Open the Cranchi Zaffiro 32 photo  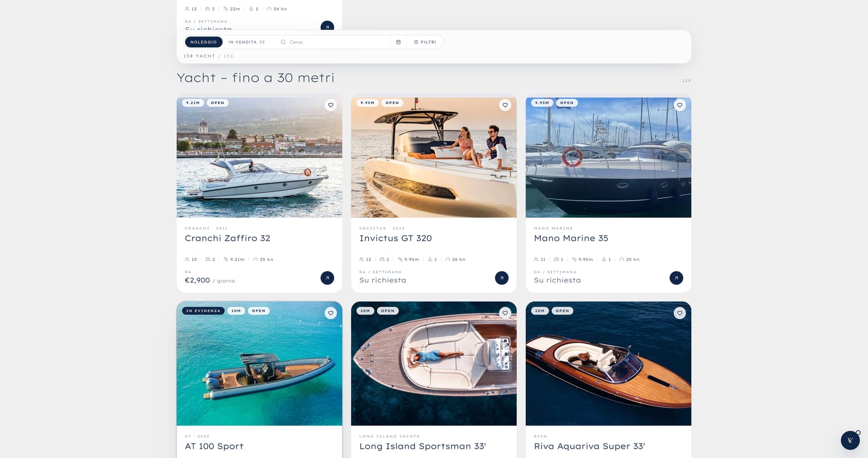(x=259, y=157)
